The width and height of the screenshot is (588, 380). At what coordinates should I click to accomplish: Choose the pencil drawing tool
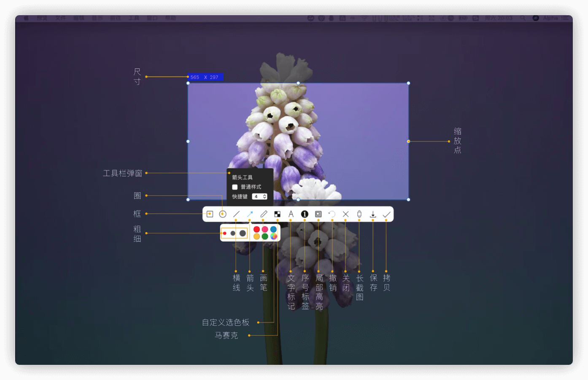tap(264, 214)
